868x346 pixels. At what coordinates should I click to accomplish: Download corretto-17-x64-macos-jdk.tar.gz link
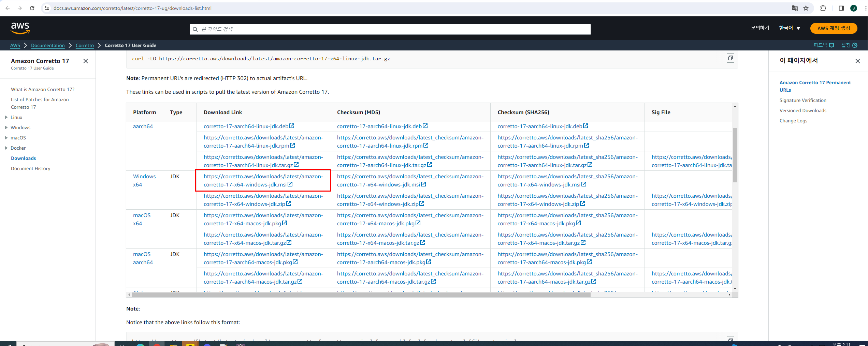click(263, 239)
